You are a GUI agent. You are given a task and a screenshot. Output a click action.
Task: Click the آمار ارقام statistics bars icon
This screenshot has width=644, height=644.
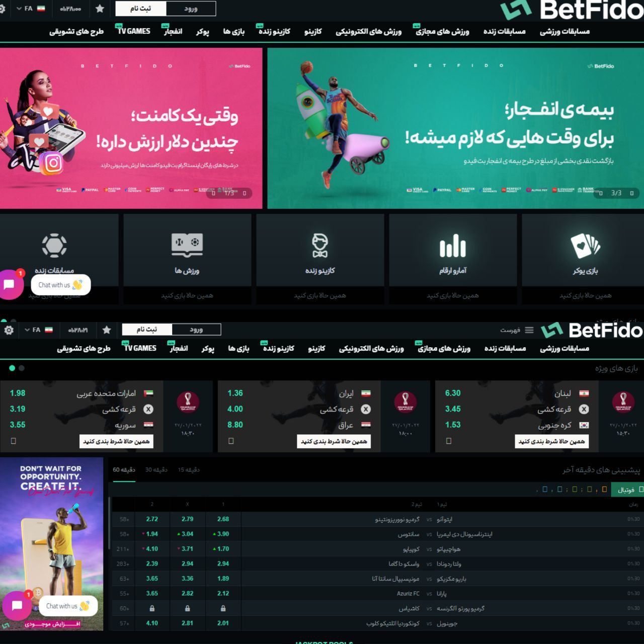452,247
